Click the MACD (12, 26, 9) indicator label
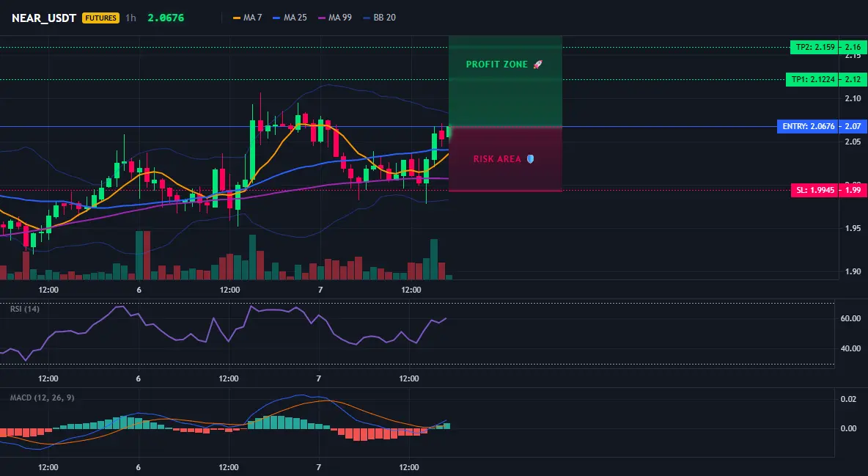The image size is (868, 476). 42,398
